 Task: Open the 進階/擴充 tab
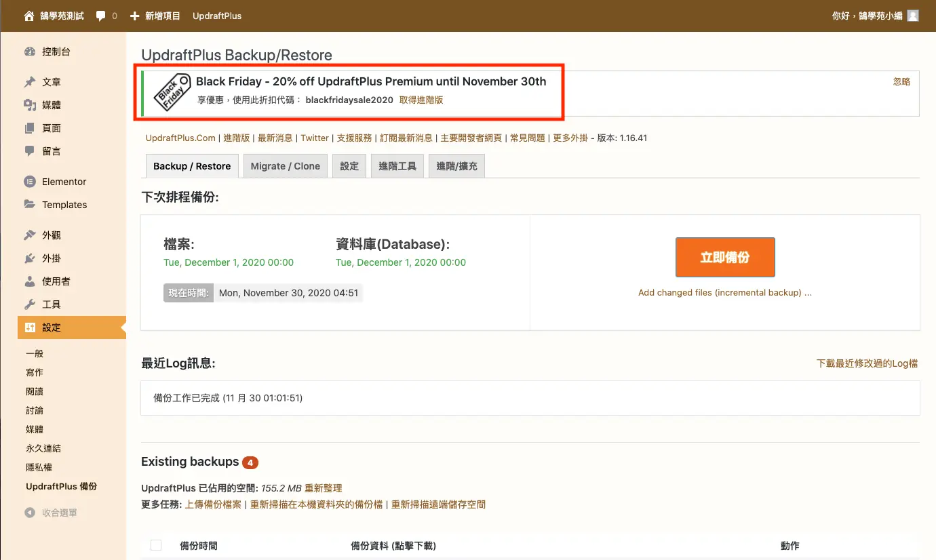[457, 166]
